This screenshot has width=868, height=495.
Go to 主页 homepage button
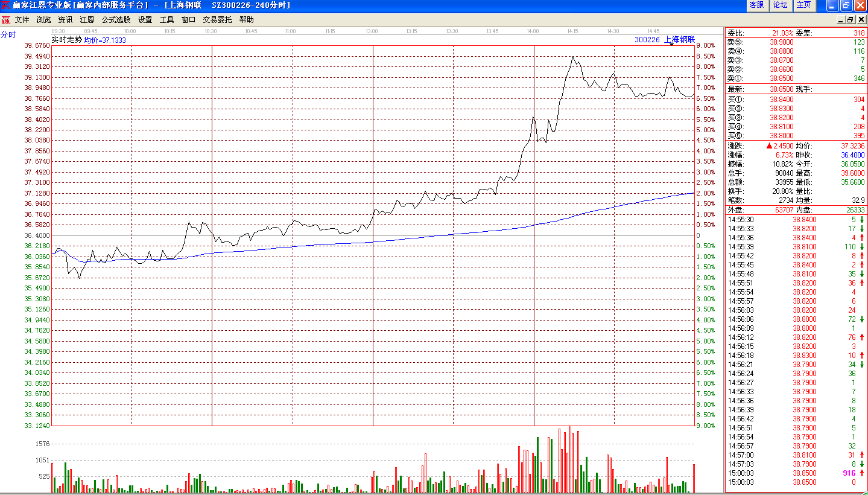click(x=803, y=5)
